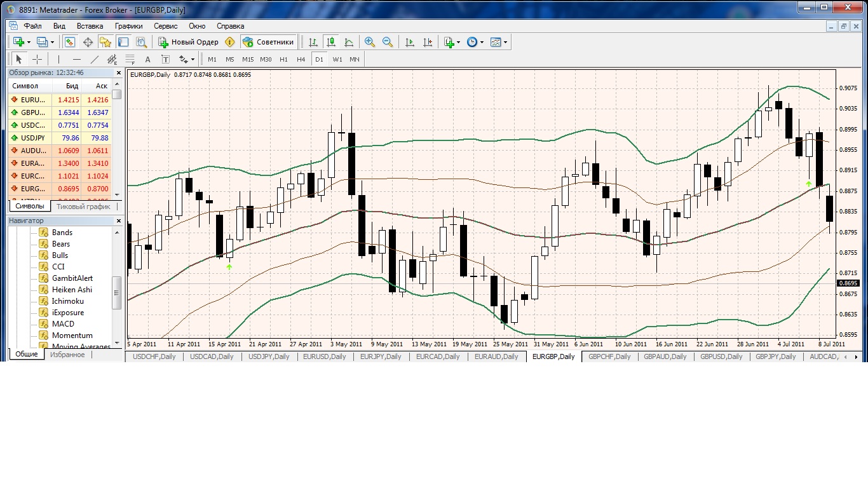
Task: Click the Новый Ордер button
Action: (x=188, y=42)
